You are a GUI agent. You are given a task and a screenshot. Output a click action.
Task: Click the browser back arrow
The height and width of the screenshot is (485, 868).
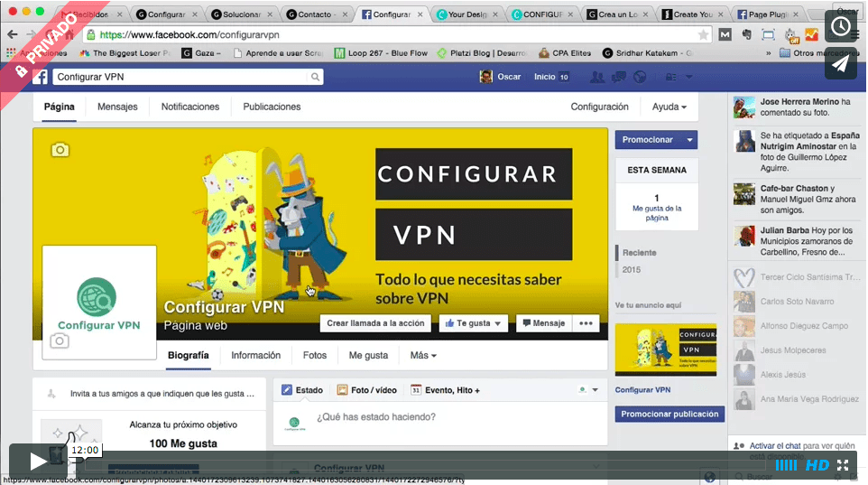12,35
